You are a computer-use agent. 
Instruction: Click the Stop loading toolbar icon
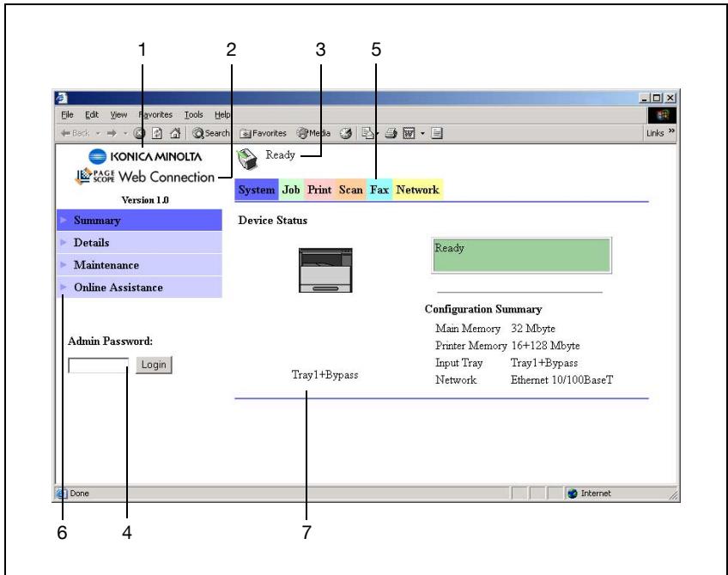[x=139, y=133]
